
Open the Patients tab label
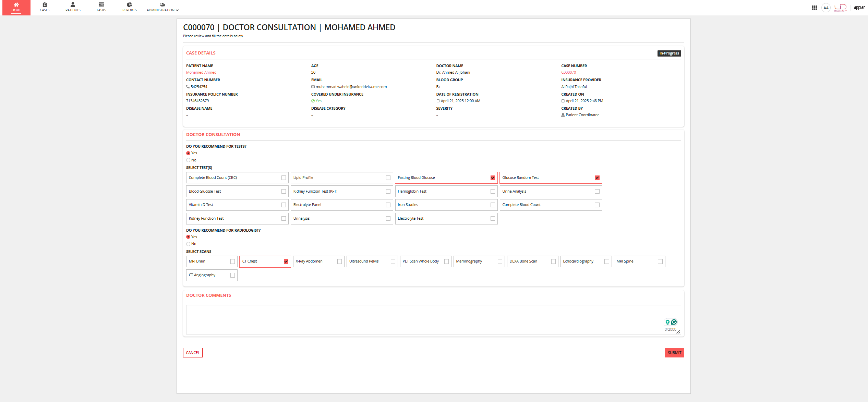tap(73, 10)
